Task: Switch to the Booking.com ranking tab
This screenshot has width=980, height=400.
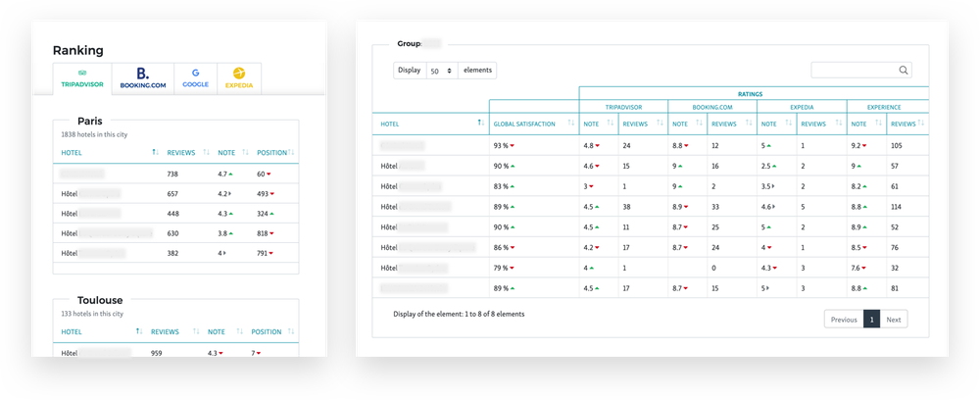Action: (143, 78)
